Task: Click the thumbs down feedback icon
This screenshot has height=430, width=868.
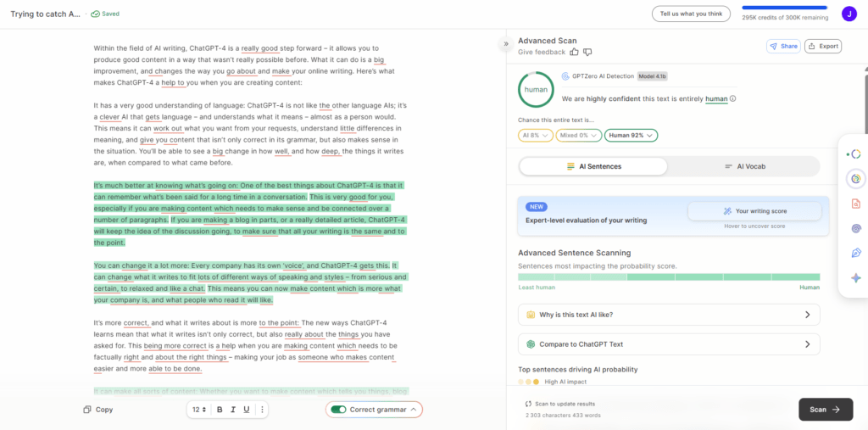Action: coord(587,53)
